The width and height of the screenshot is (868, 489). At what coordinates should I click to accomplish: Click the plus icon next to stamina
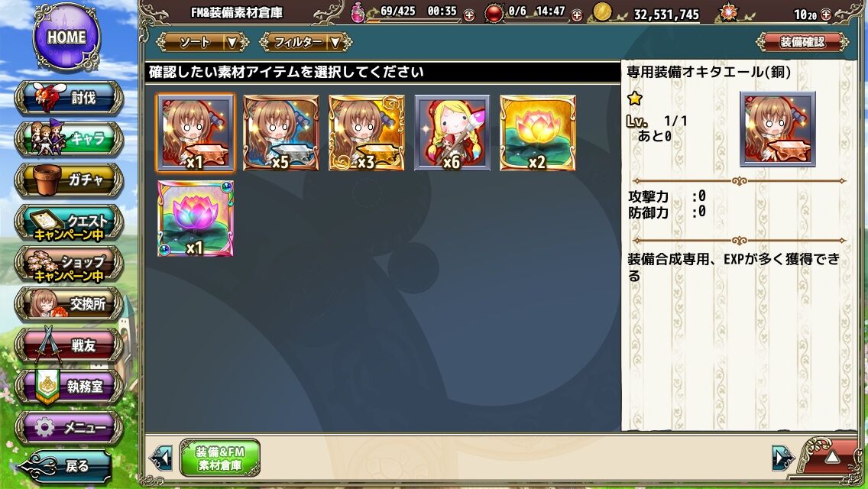click(x=469, y=15)
